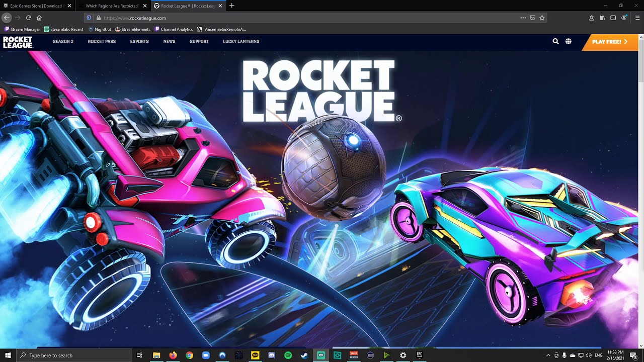
Task: Open the Lucky Lanterns menu item
Action: click(x=241, y=41)
